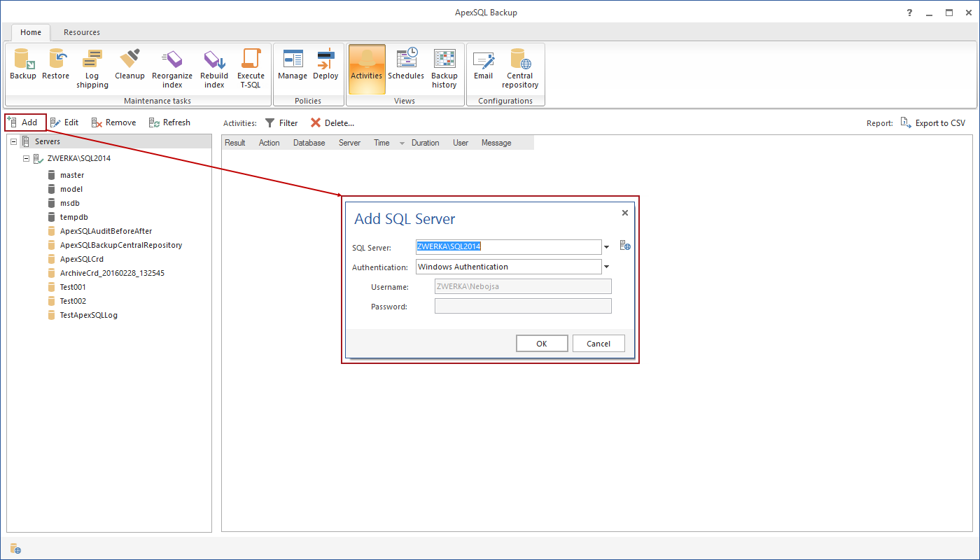
Task: Select the model database
Action: [x=71, y=189]
